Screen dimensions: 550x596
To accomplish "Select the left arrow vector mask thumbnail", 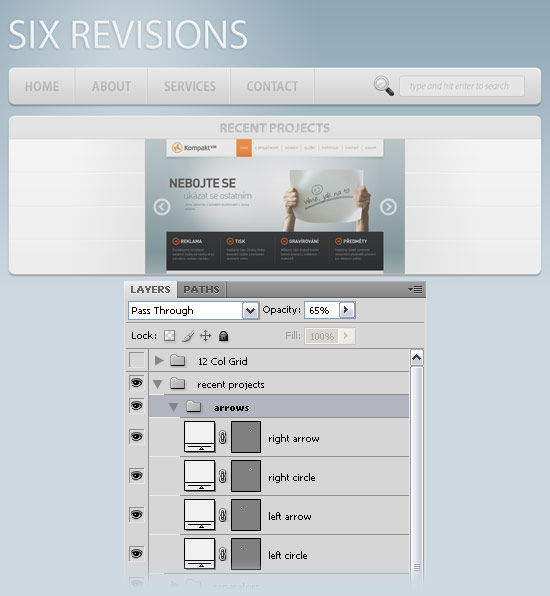I will click(x=246, y=515).
